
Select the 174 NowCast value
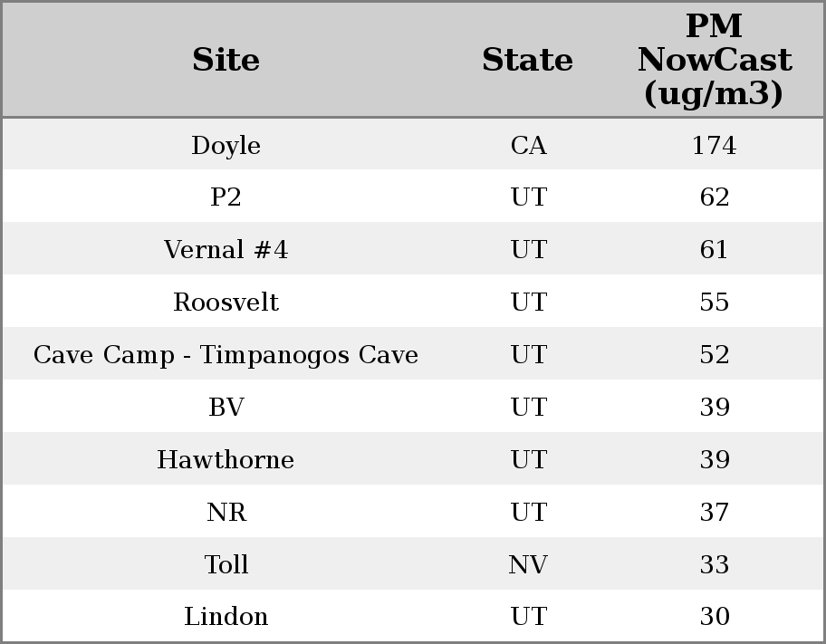point(714,146)
